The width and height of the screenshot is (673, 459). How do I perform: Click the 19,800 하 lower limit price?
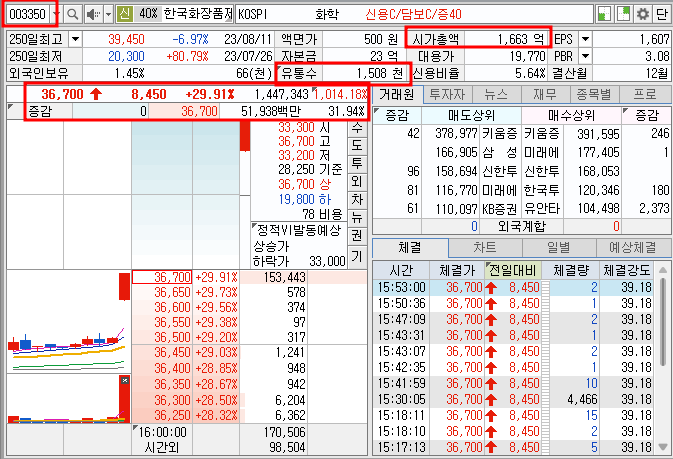coord(305,199)
